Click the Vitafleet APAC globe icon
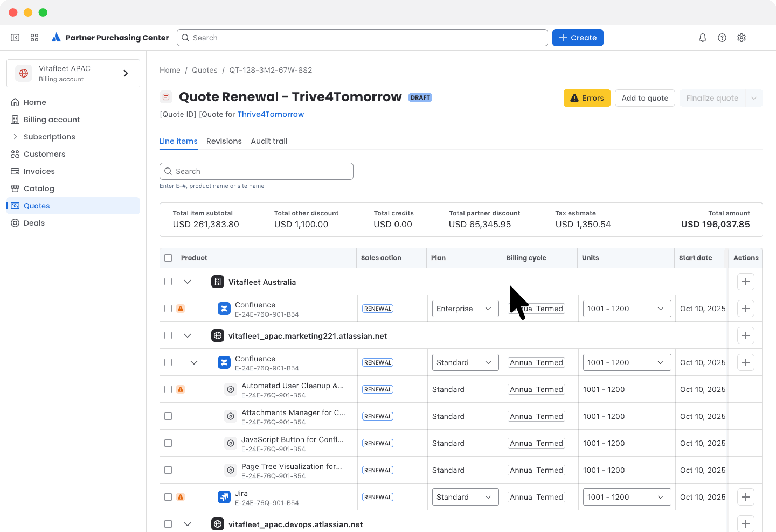776x532 pixels. (x=24, y=73)
